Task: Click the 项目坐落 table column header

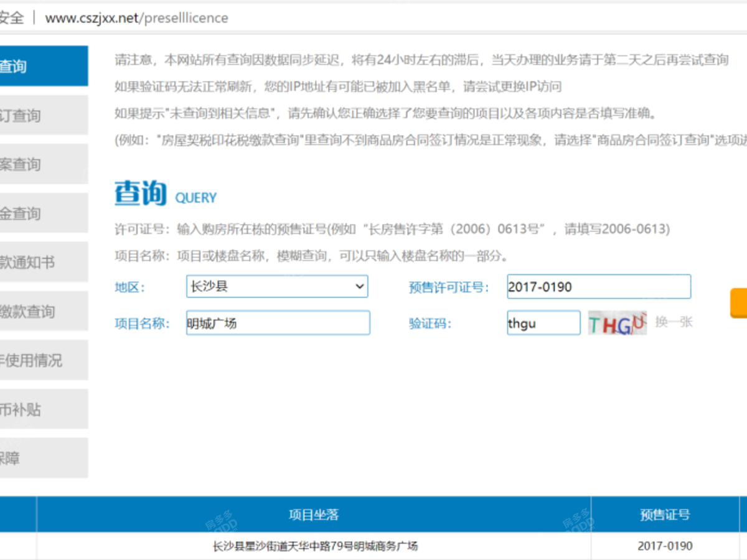Action: coord(314,515)
